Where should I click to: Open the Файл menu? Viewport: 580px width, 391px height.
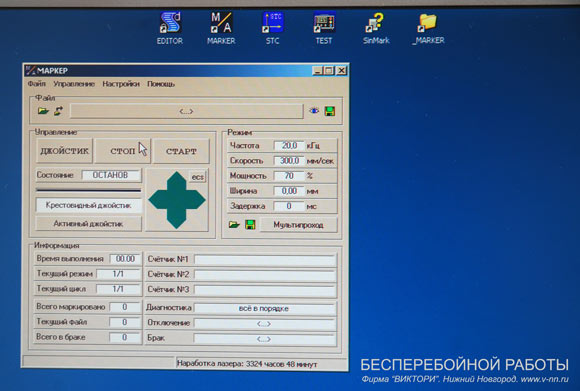click(x=37, y=84)
